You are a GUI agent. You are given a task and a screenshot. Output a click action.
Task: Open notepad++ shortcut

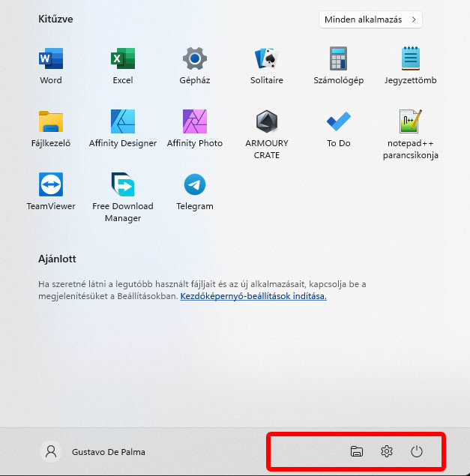[411, 122]
